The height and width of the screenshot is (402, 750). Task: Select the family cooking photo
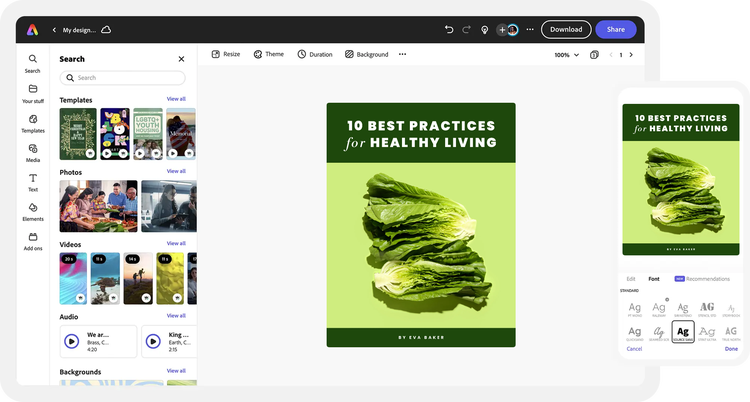point(98,206)
